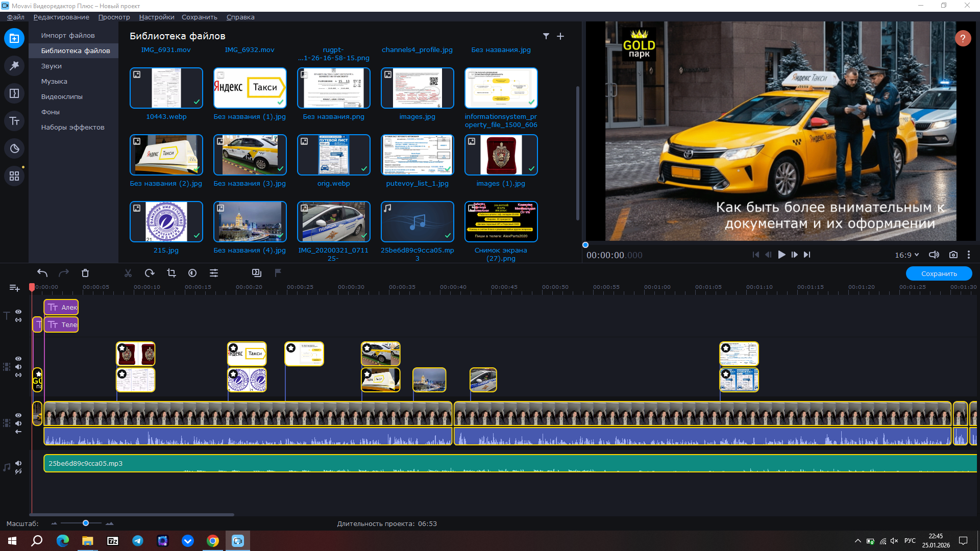Screen dimensions: 980x551
Task: Click the blue Сохранить button
Action: coord(939,273)
